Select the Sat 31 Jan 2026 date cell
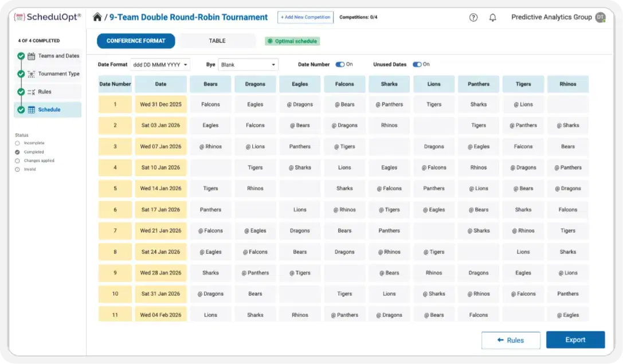 click(x=160, y=293)
